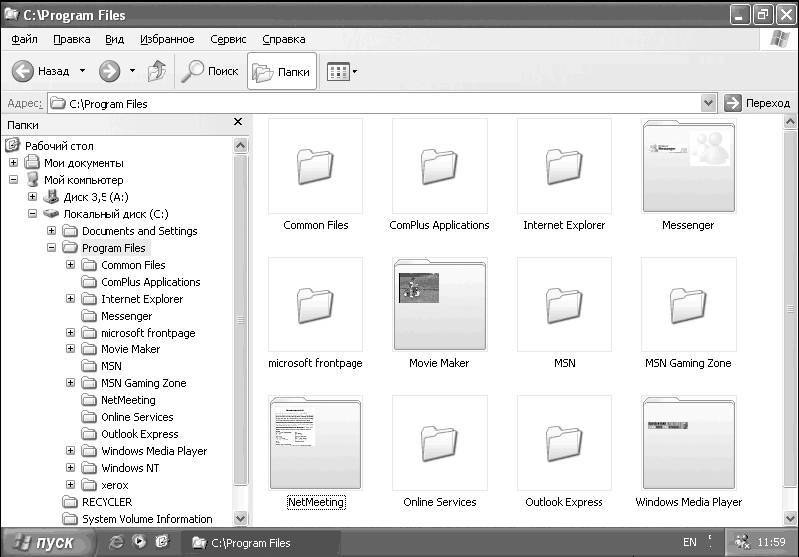Open the Сервис menu

click(228, 39)
